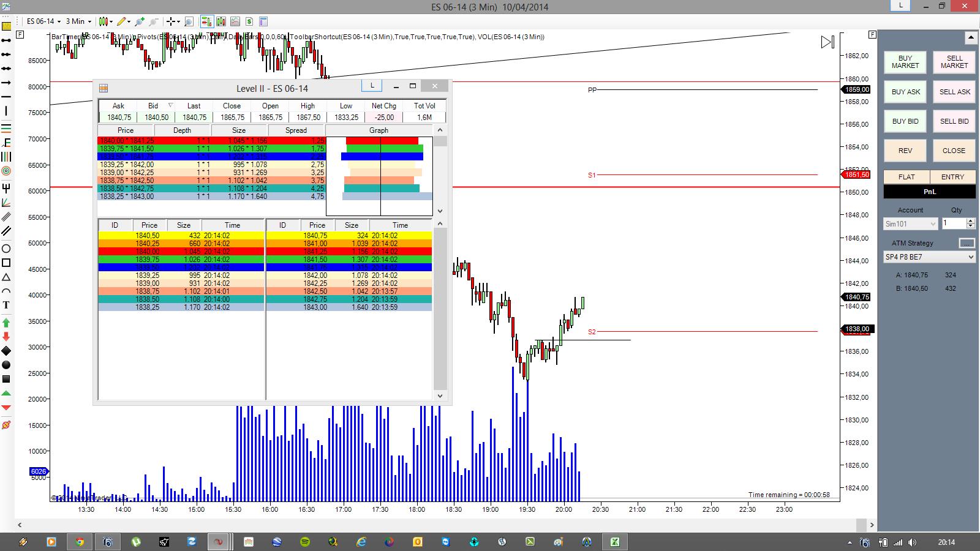Click the Graph column header
Screen dimensions: 980x551
[379, 130]
